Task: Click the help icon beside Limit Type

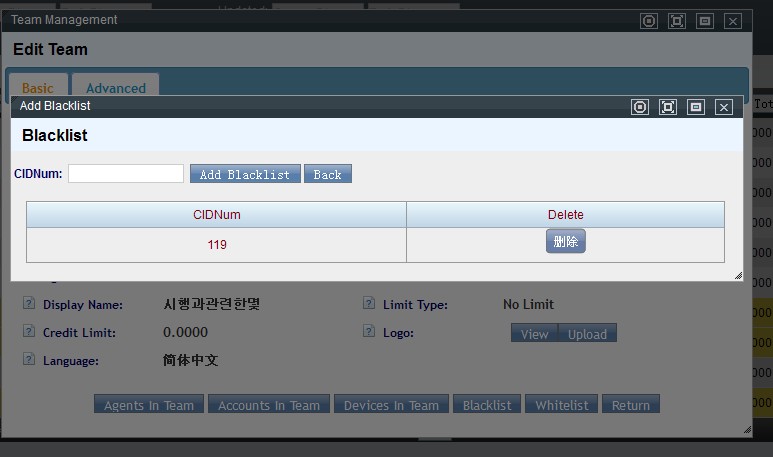Action: [369, 304]
